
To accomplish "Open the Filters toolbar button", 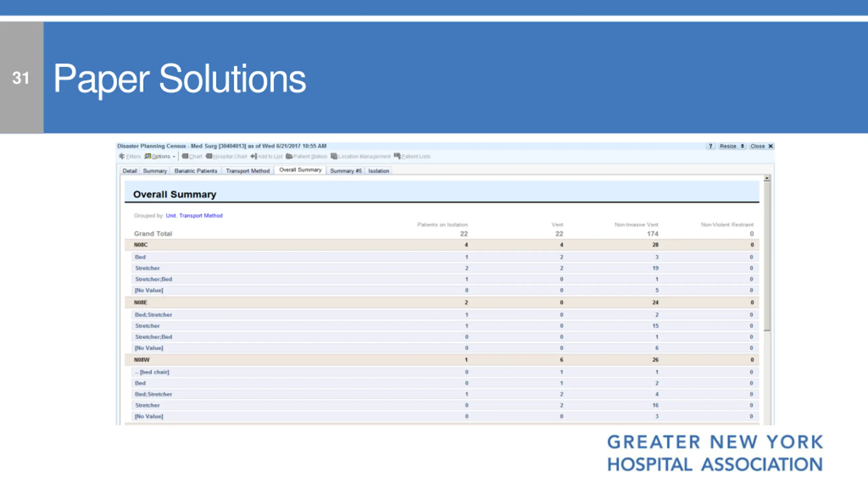I will point(130,156).
